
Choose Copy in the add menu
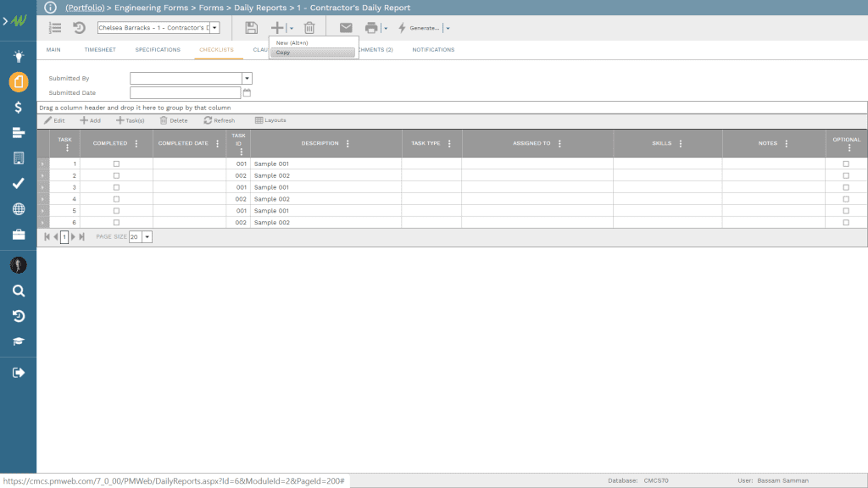point(312,53)
